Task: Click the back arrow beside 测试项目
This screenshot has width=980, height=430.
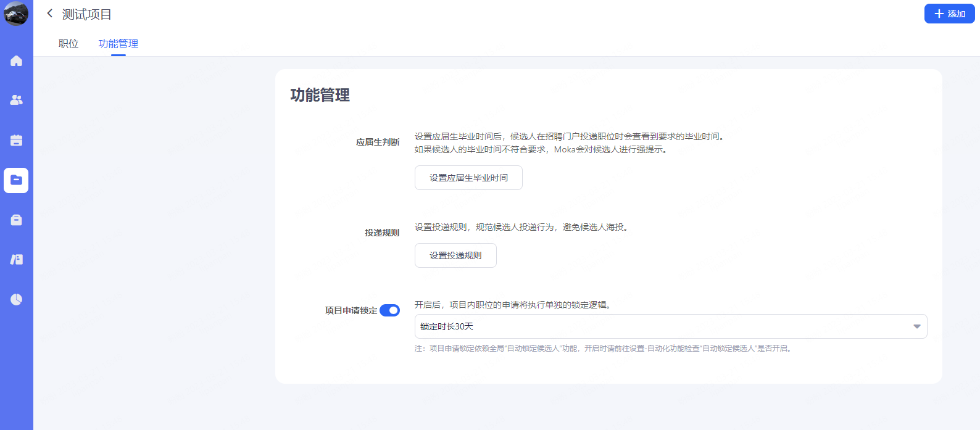Action: 50,14
